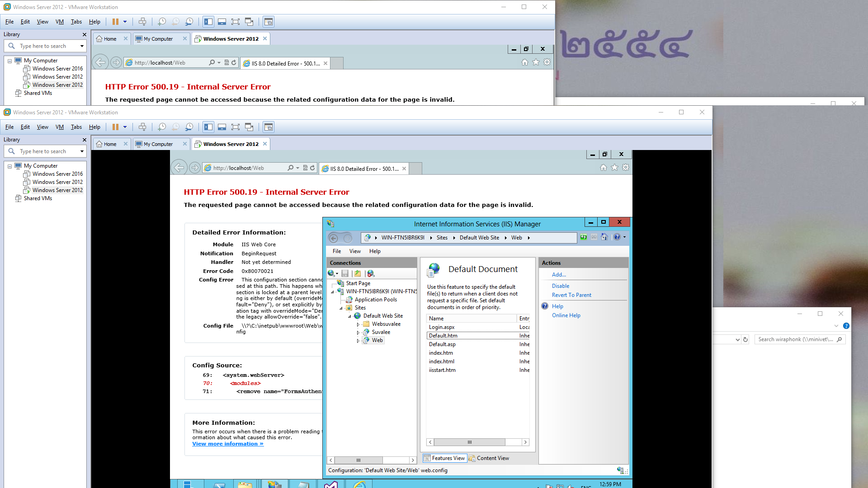This screenshot has width=868, height=488.
Task: Open the library search dropdown arrow in front window
Action: [x=82, y=151]
